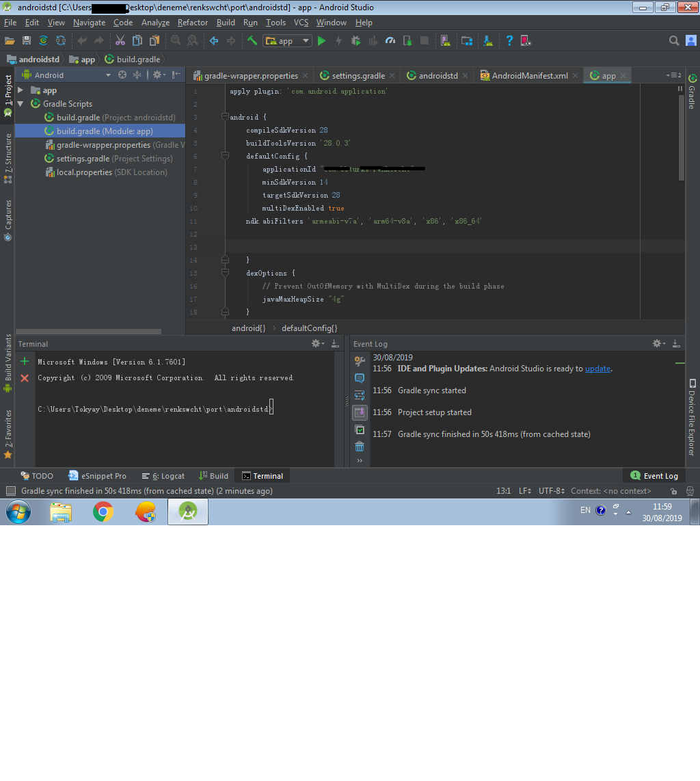Collapse the Gradle Scripts tree node
This screenshot has width=700, height=781.
click(x=21, y=103)
